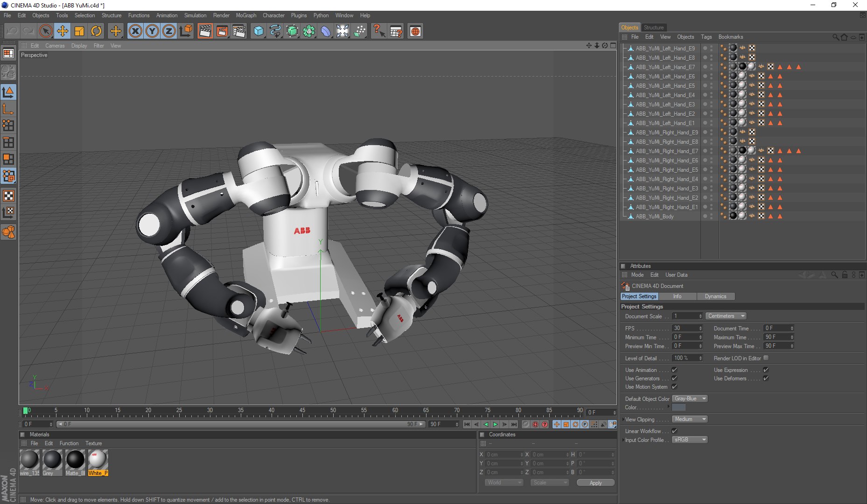The height and width of the screenshot is (504, 867).
Task: Open the help pointer tool
Action: (x=379, y=31)
